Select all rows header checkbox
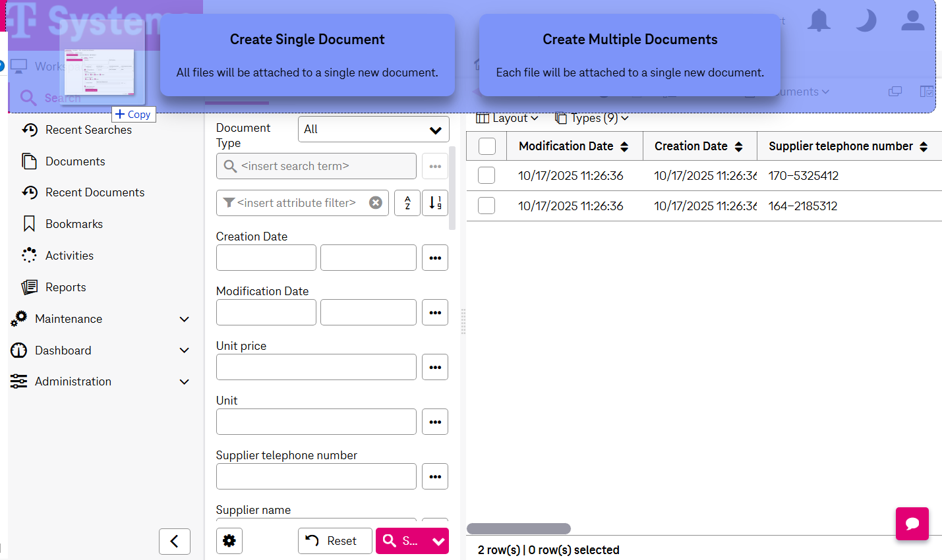This screenshot has height=560, width=942. 487,146
